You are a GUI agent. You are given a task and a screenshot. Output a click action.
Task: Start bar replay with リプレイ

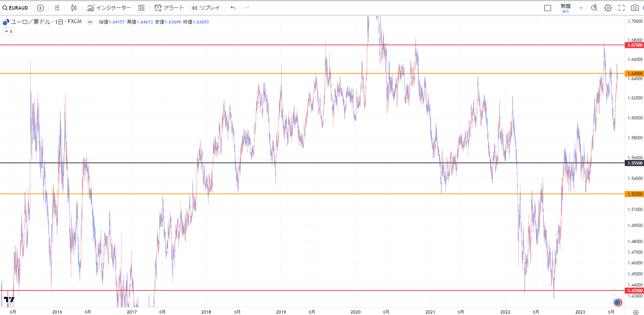coord(206,8)
